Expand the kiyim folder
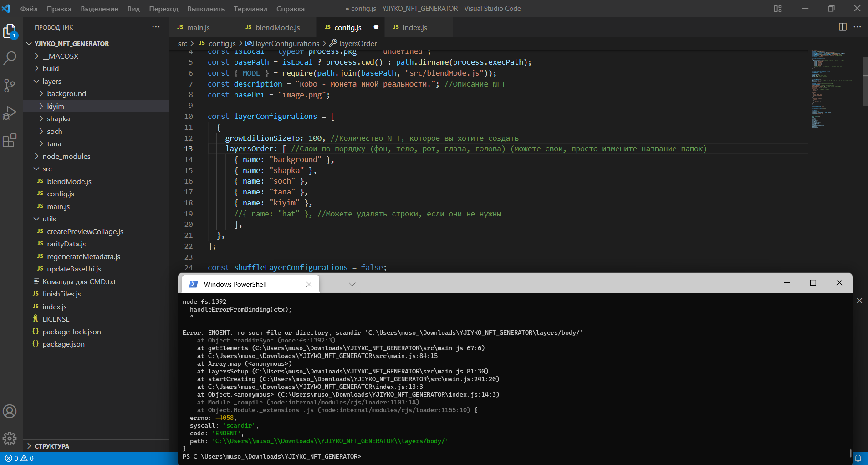Viewport: 868px width, 465px height. coord(96,106)
